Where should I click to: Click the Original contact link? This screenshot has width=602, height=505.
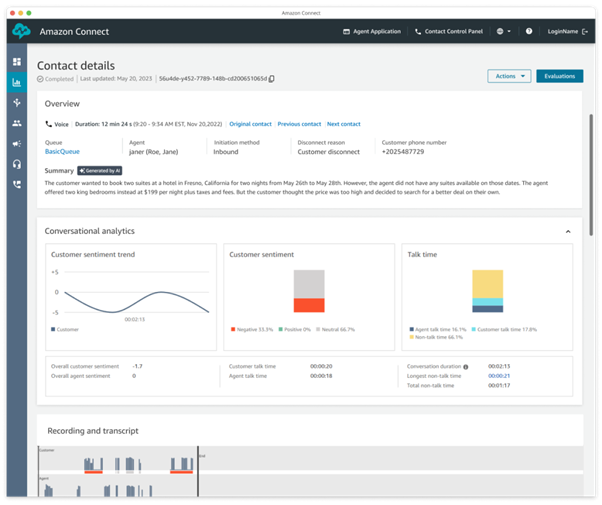tap(250, 124)
